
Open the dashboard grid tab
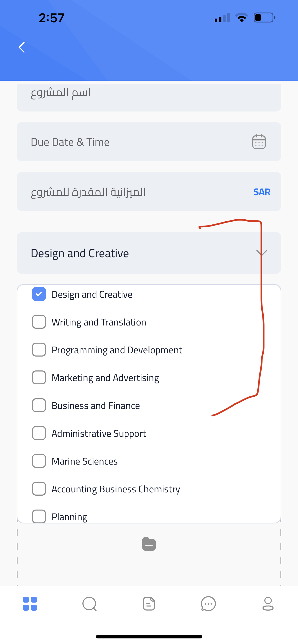point(30,603)
